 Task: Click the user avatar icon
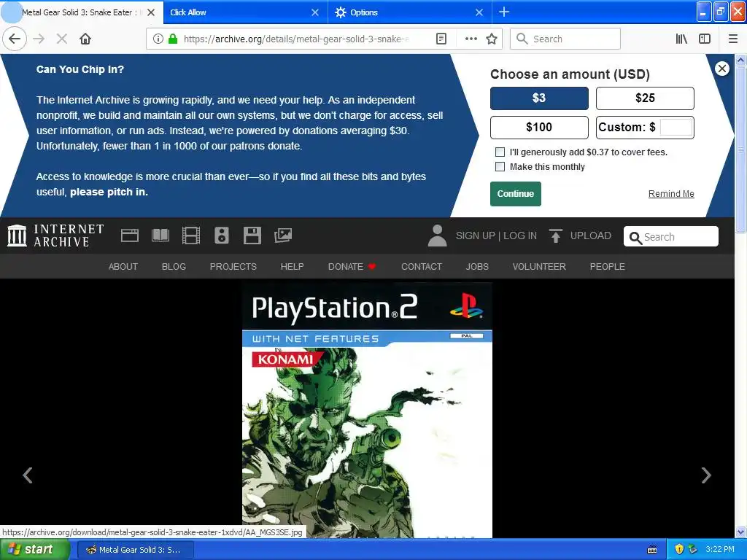(437, 236)
